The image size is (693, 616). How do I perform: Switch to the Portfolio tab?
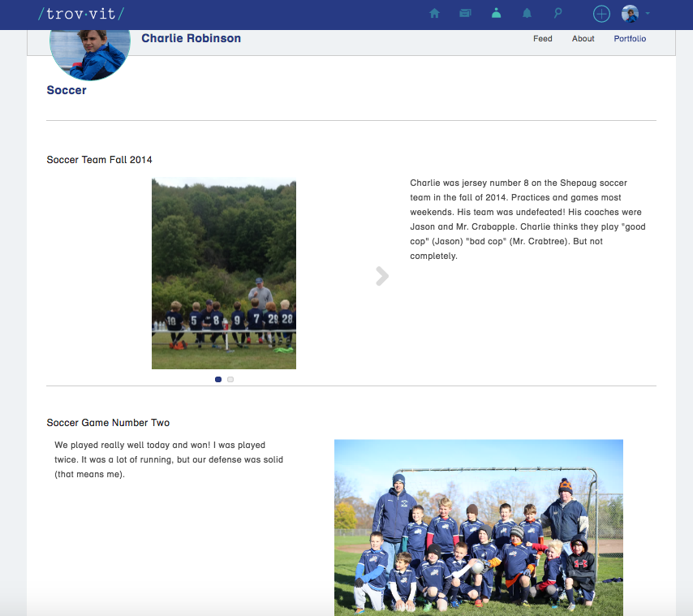[x=630, y=38]
